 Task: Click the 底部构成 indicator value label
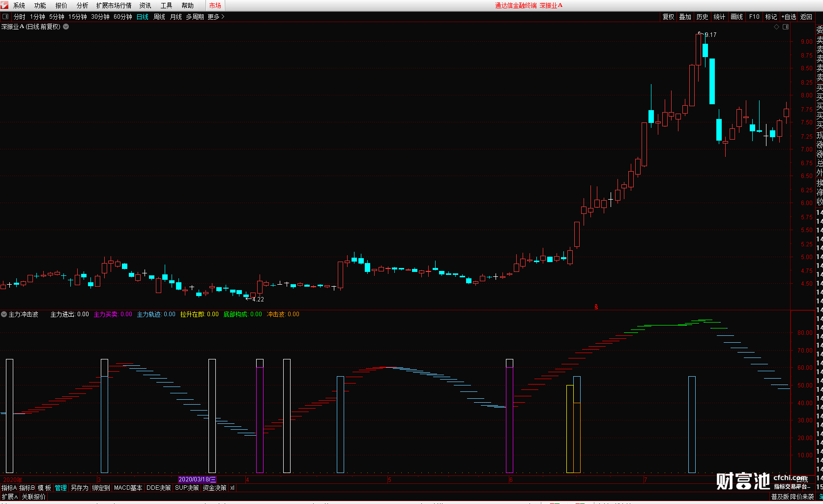click(243, 314)
